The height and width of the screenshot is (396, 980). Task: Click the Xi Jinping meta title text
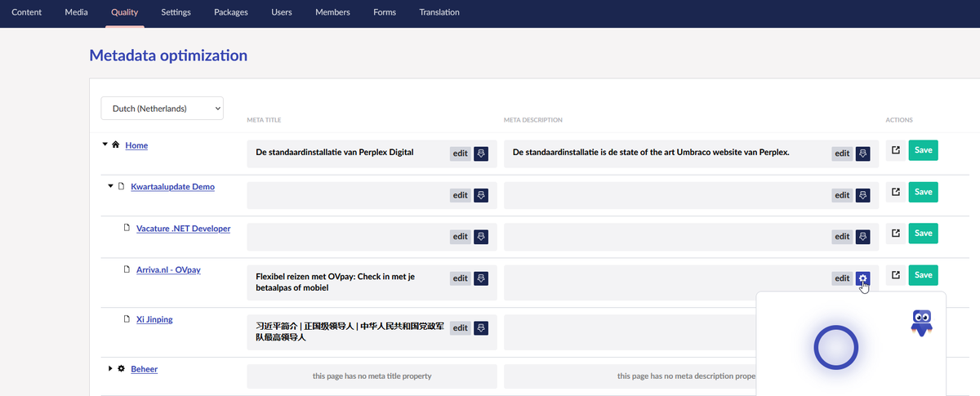(x=350, y=331)
